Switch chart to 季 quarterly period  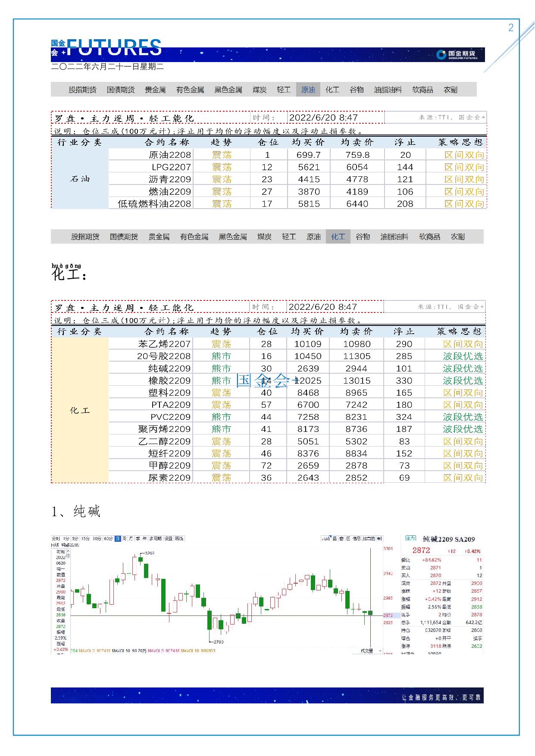(x=138, y=539)
